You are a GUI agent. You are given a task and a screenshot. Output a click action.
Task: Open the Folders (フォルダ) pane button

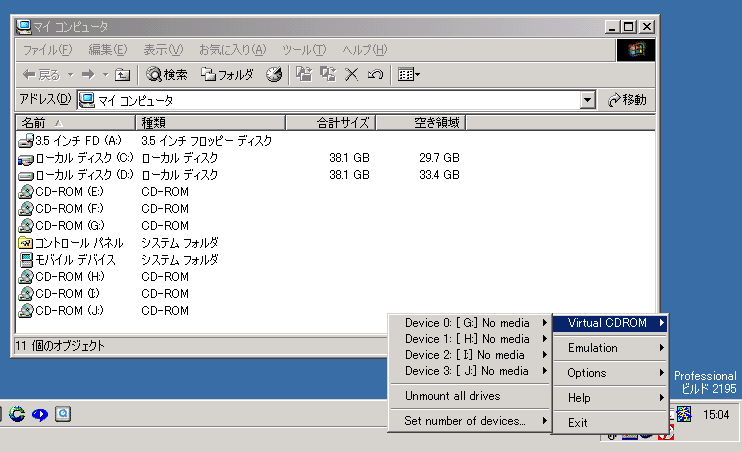point(227,74)
